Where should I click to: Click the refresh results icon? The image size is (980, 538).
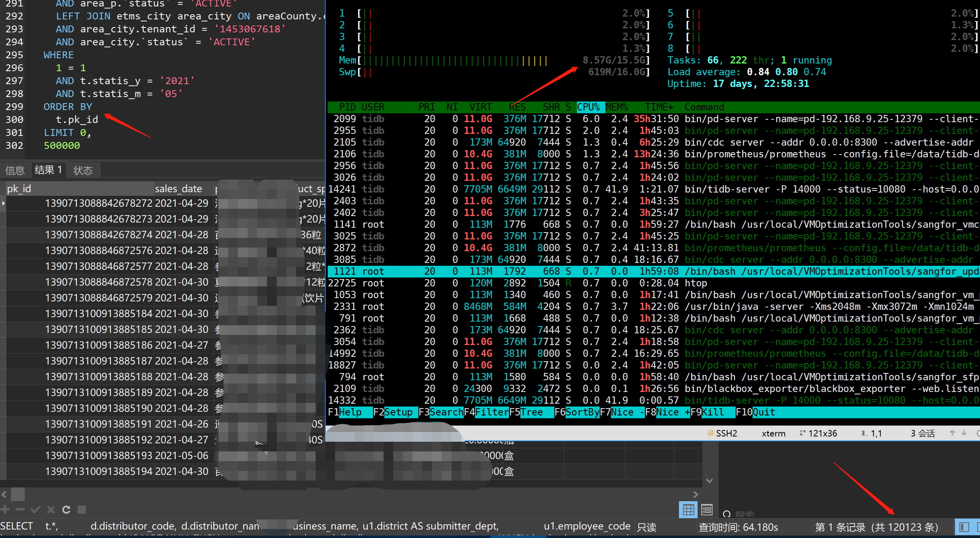66,510
